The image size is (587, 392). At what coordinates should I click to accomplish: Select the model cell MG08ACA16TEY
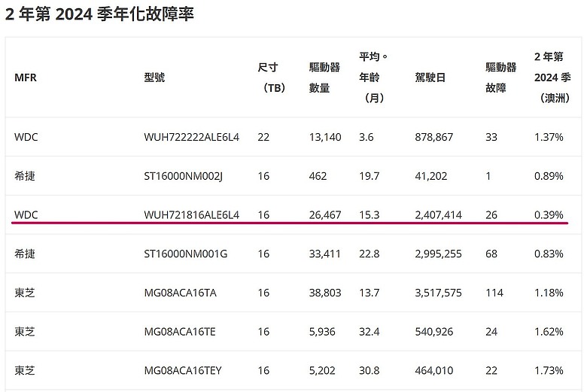click(183, 371)
